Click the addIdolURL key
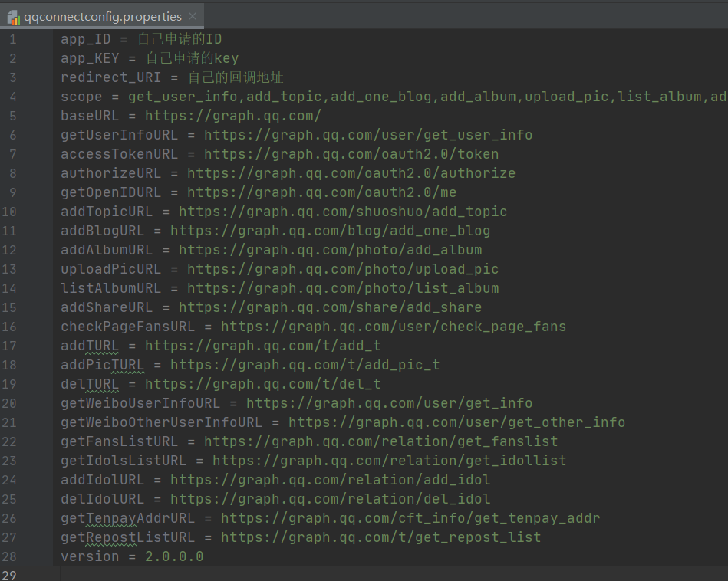728x581 pixels. click(x=103, y=481)
